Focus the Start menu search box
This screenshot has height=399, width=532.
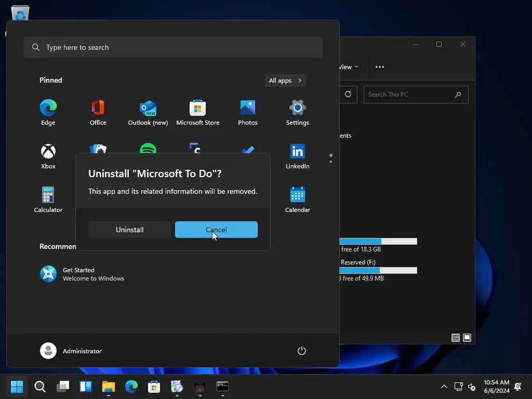coord(173,47)
